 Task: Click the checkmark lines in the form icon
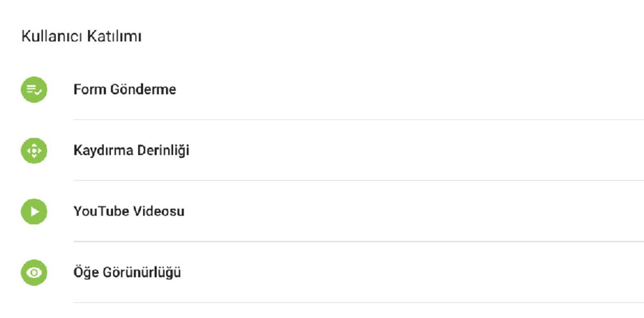tap(34, 90)
